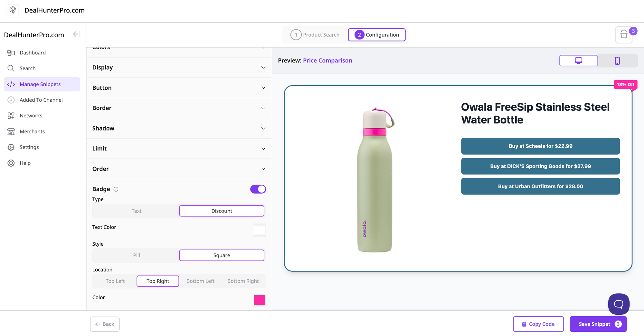644x336 pixels.
Task: Click the DealHunterPro logo icon
Action: (13, 10)
